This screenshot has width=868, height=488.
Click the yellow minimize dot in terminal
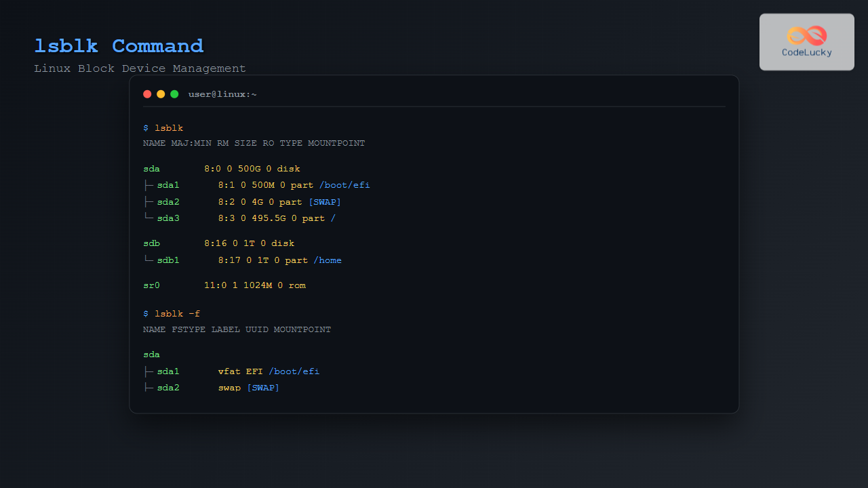click(161, 94)
